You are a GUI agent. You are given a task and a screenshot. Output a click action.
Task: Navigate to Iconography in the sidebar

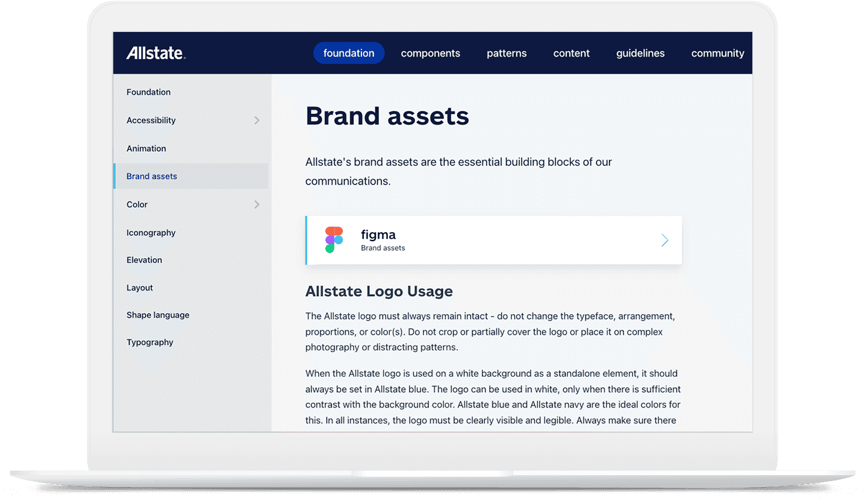(151, 233)
